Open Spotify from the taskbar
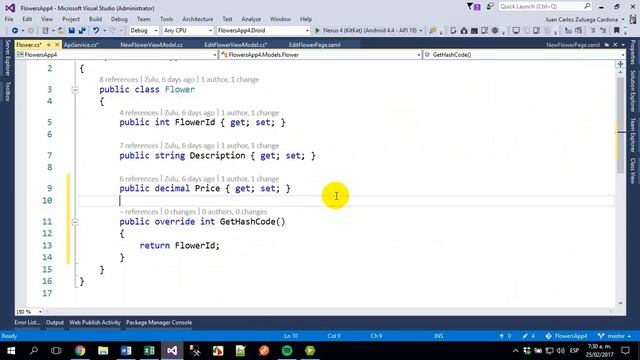Image resolution: width=640 pixels, height=360 pixels. click(287, 351)
